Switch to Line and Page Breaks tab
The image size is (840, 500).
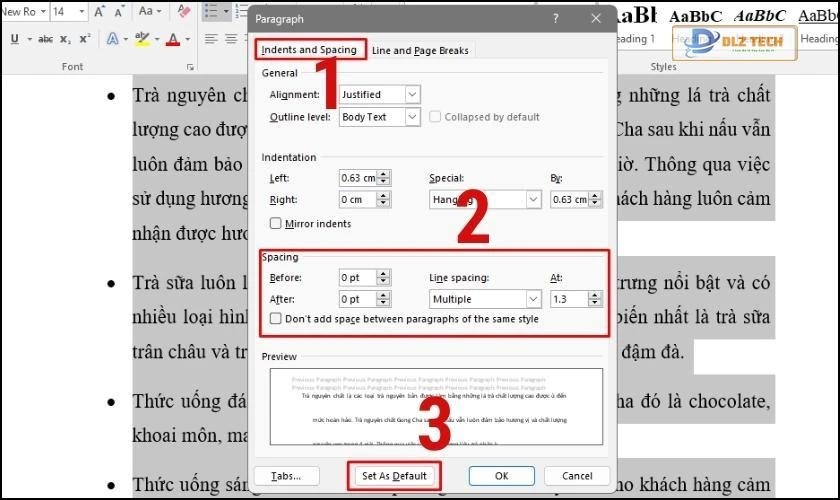420,50
